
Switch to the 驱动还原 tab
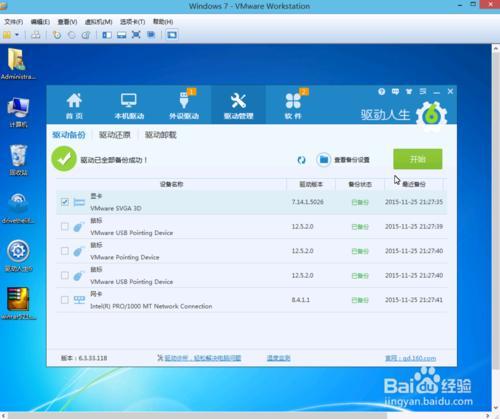coord(115,135)
